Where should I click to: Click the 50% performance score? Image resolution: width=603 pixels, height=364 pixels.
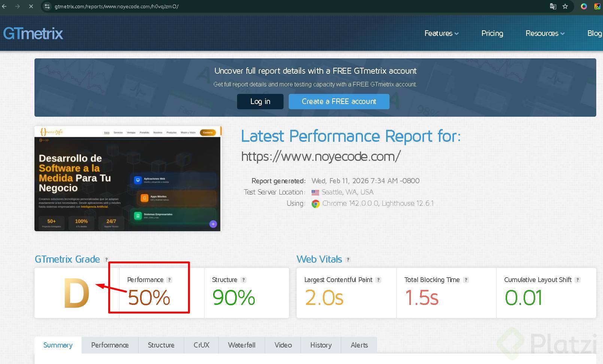coord(149,298)
